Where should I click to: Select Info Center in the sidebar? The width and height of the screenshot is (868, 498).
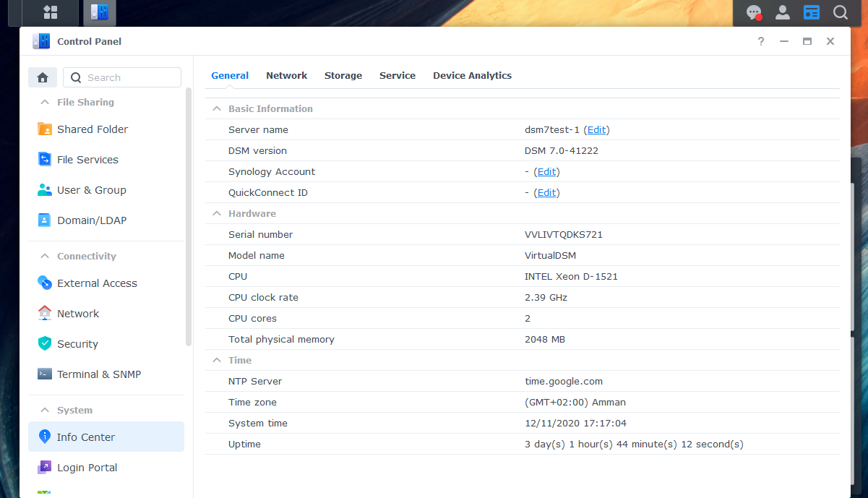(x=106, y=437)
